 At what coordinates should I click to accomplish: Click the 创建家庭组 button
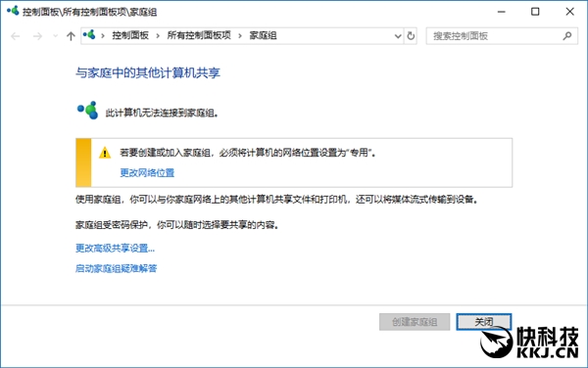pos(415,322)
